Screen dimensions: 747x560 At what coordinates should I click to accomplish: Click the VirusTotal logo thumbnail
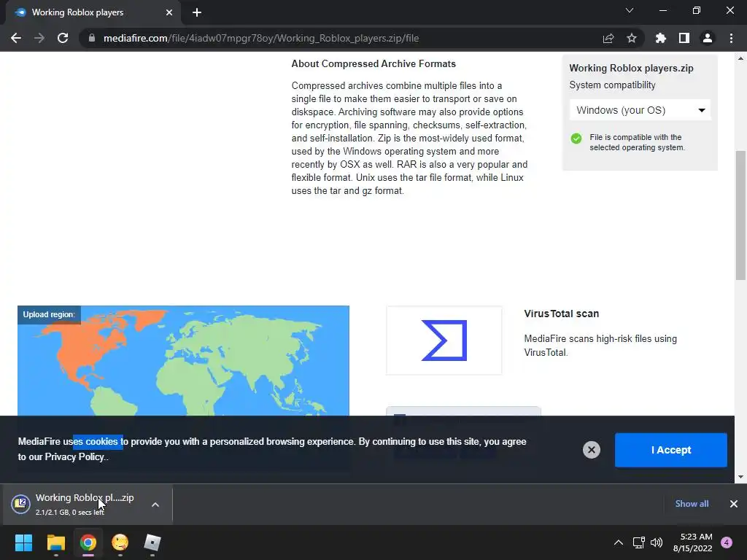[444, 341]
